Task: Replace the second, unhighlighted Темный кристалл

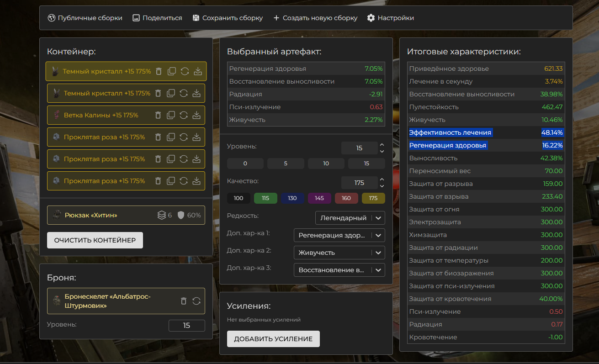Action: tap(184, 93)
